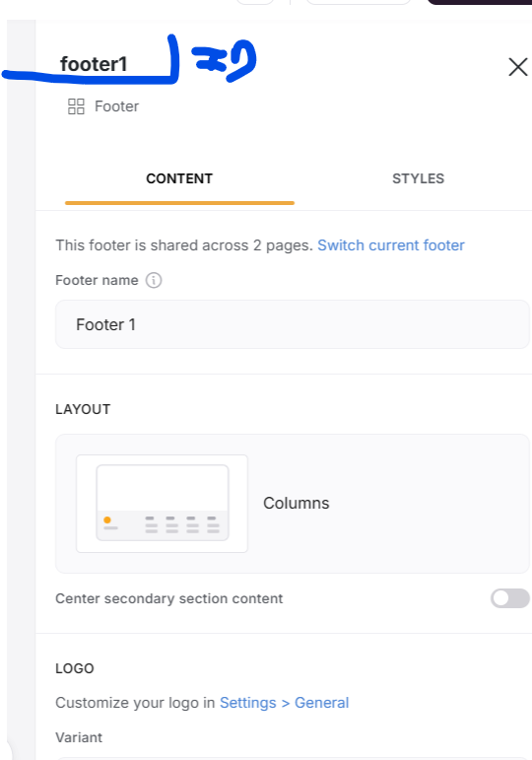The width and height of the screenshot is (532, 760).
Task: Open the CONTENT tab
Action: [179, 178]
